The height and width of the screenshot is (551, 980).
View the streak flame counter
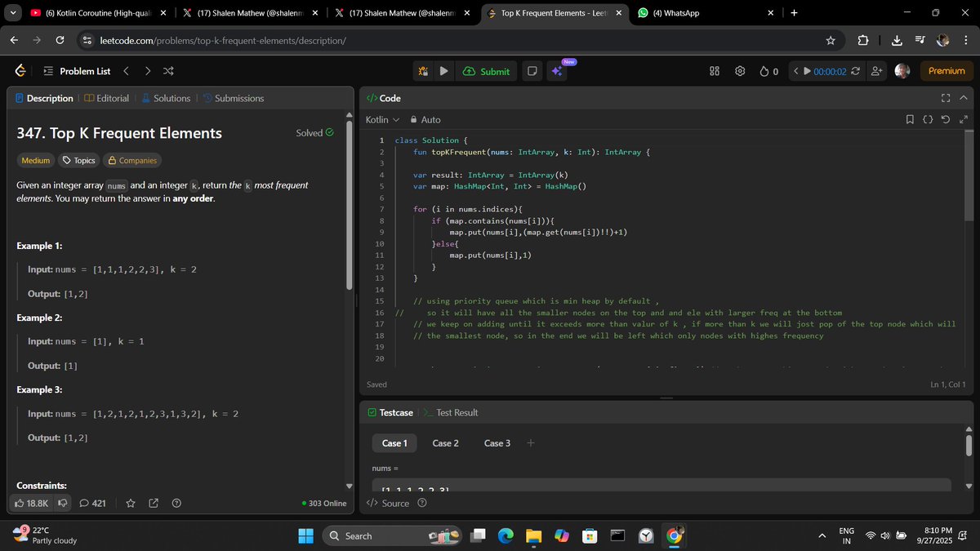[768, 71]
